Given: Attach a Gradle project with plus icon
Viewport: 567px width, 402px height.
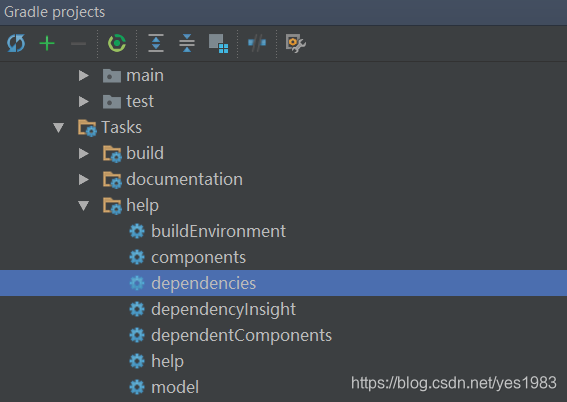Looking at the screenshot, I should [x=47, y=43].
